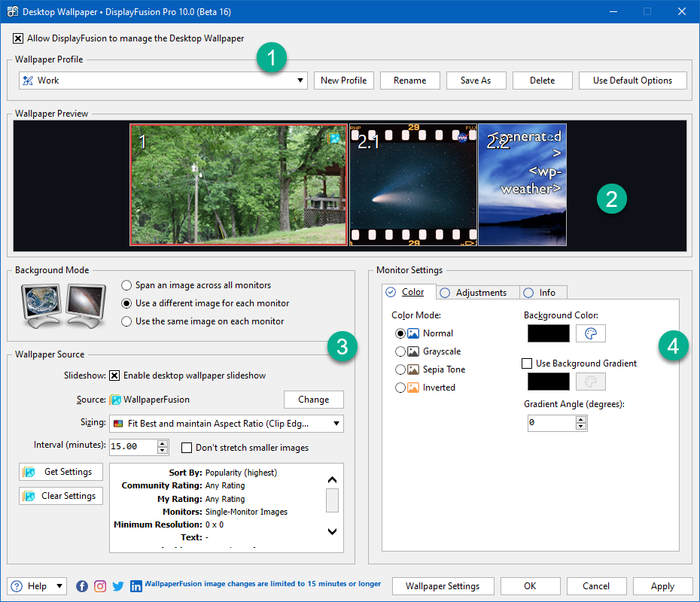
Task: Click the Sepia Tone picture icon
Action: click(413, 369)
